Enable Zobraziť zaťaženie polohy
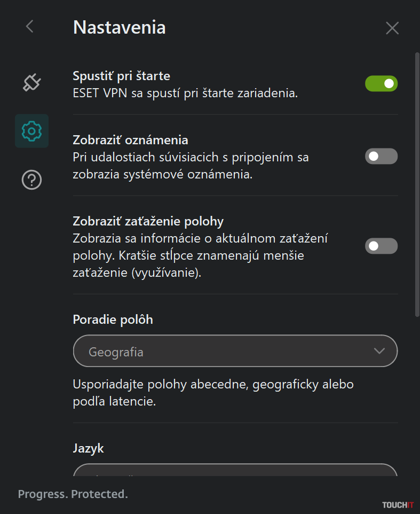 tap(381, 246)
